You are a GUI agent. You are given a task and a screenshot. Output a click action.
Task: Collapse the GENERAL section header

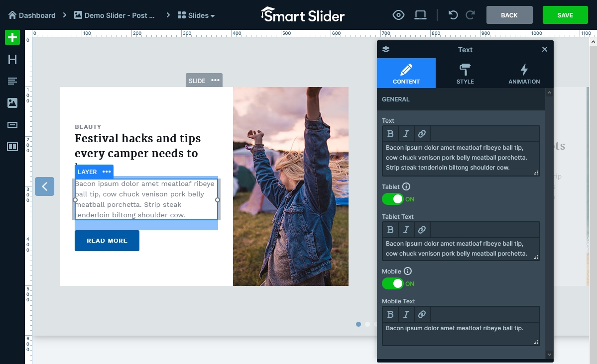pos(461,99)
